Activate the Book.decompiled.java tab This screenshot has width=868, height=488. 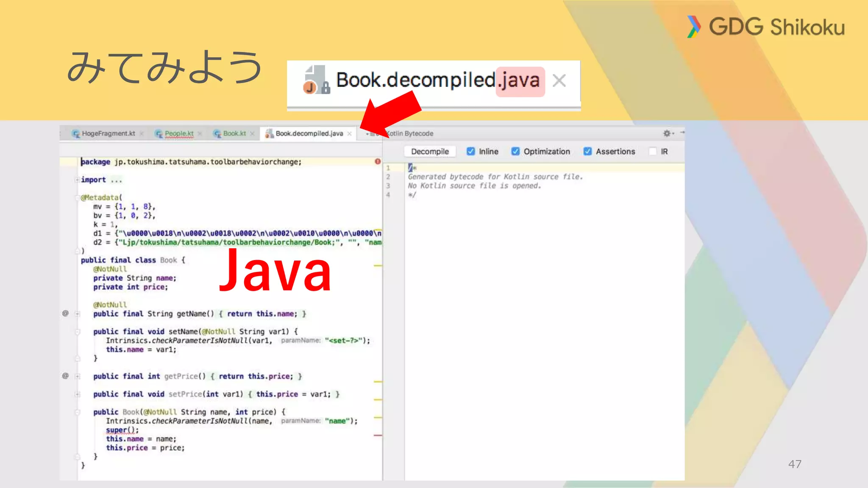point(309,133)
